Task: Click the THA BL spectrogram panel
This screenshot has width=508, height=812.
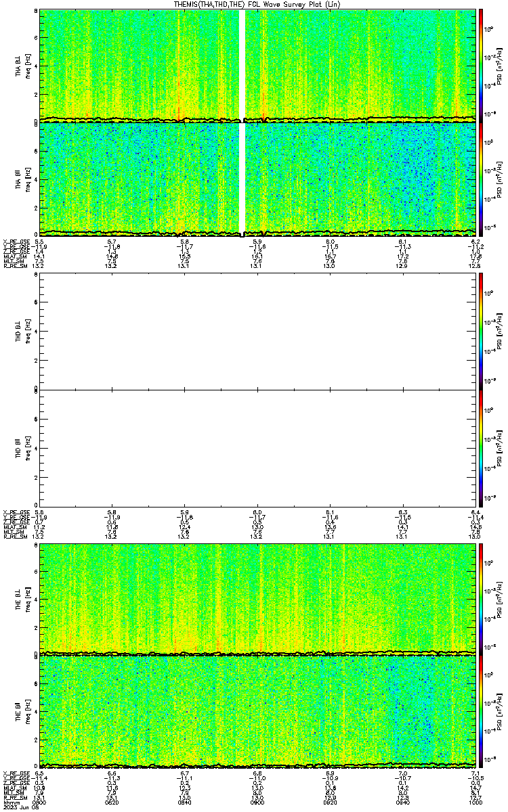Action: pos(257,66)
